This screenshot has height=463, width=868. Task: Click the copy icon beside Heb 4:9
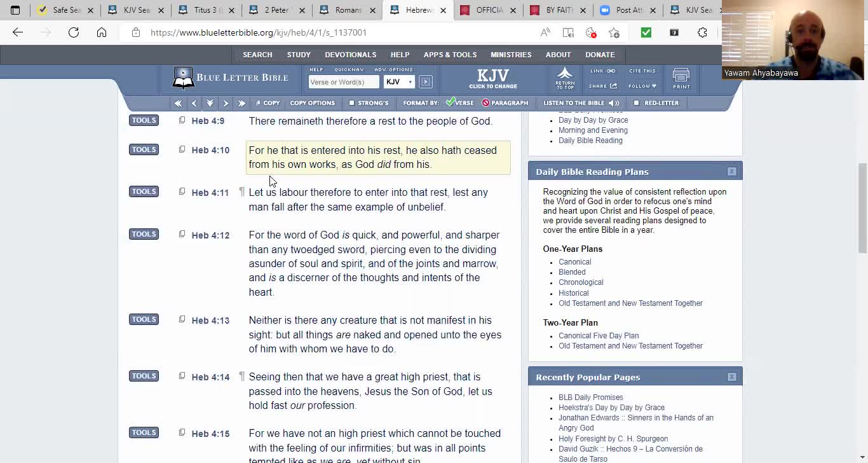coord(182,120)
